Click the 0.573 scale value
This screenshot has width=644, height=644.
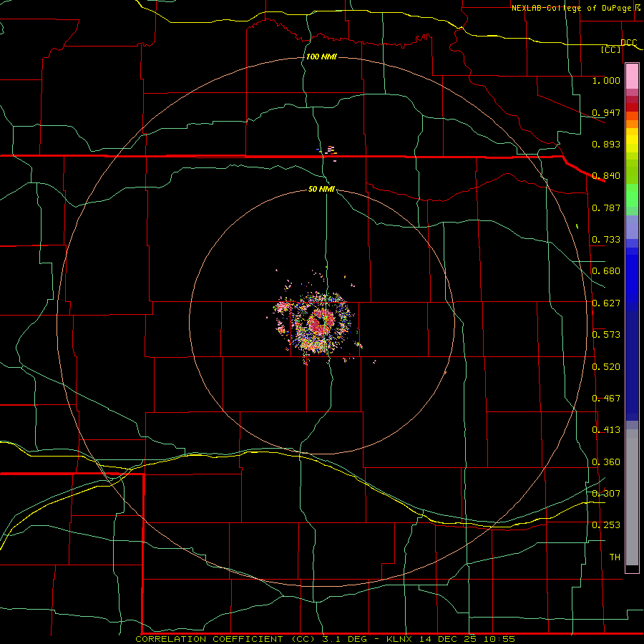pos(606,335)
